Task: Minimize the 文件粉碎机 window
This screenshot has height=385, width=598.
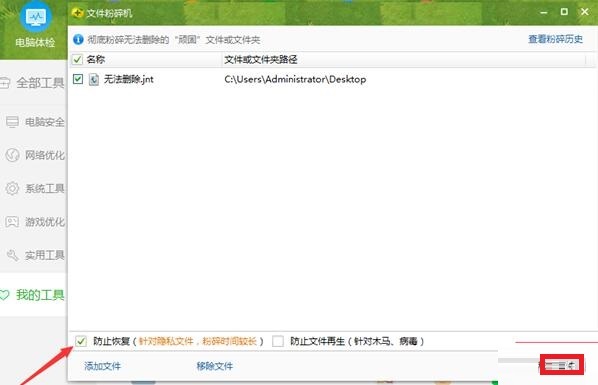Action: coord(544,12)
